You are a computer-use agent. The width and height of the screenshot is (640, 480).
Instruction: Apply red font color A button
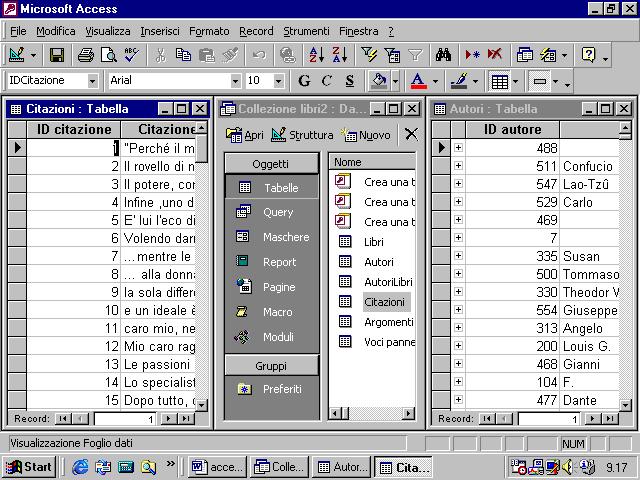419,81
